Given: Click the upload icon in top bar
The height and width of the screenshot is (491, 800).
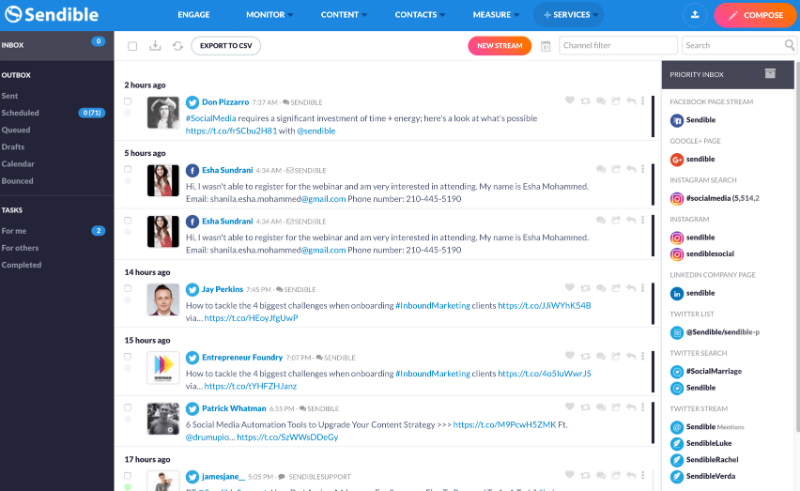Looking at the screenshot, I should tap(696, 15).
